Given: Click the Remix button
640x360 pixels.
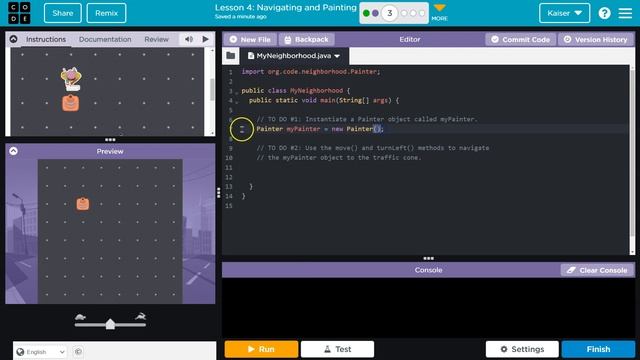Looking at the screenshot, I should pos(107,13).
